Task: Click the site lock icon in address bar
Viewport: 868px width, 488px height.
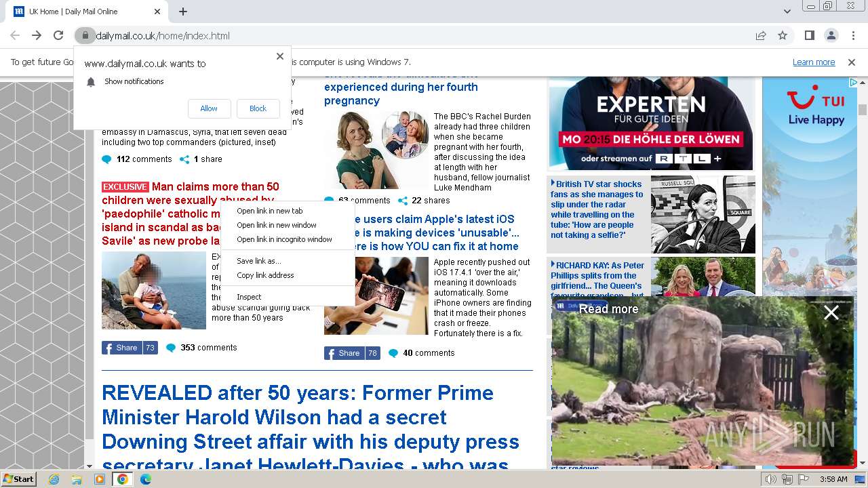Action: pyautogui.click(x=84, y=35)
